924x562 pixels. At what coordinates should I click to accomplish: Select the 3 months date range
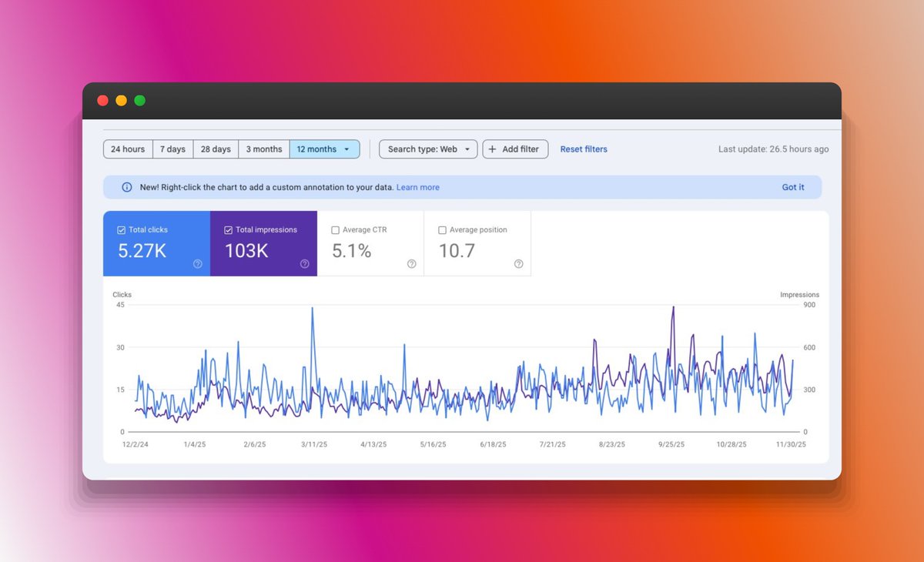[x=264, y=149]
